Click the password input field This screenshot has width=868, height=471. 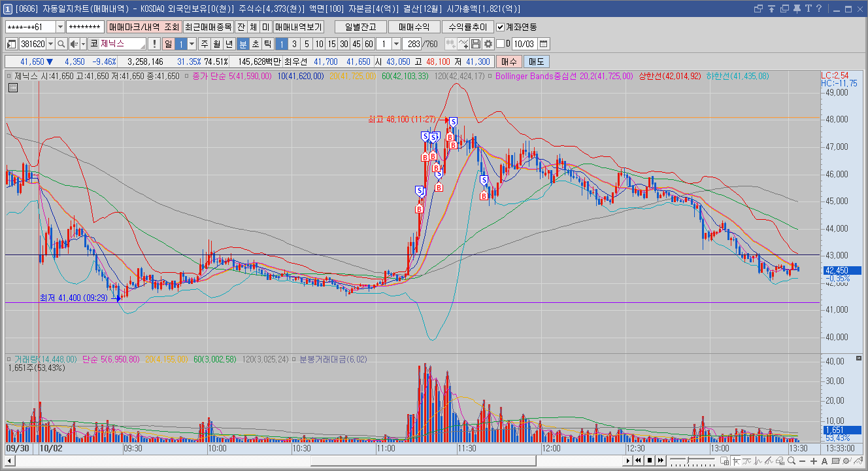click(x=85, y=27)
